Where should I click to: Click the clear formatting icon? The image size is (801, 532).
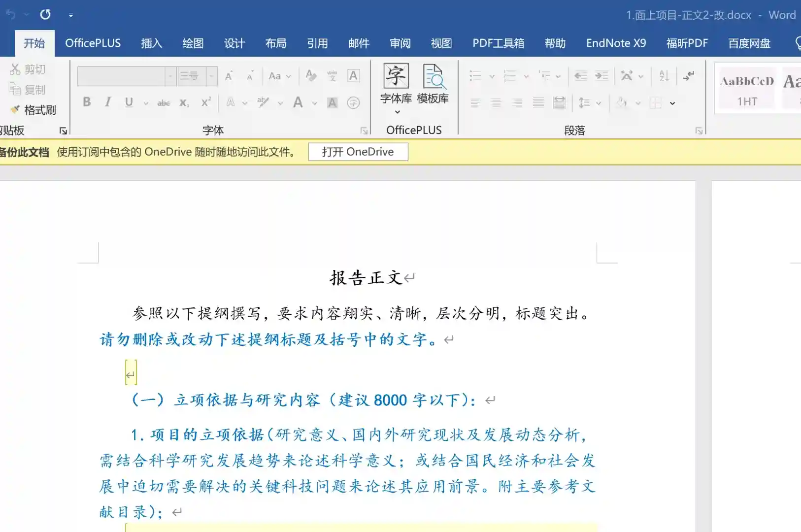(x=311, y=76)
